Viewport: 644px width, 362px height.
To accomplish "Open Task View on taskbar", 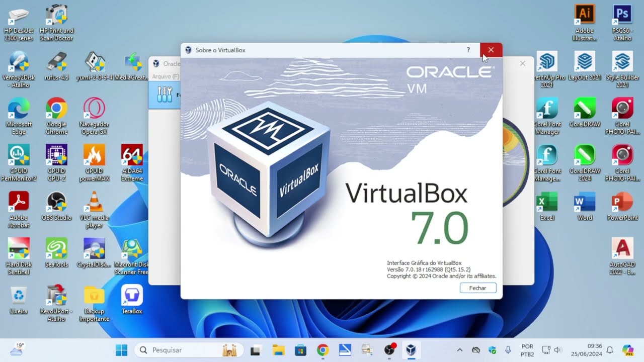I will [x=256, y=350].
